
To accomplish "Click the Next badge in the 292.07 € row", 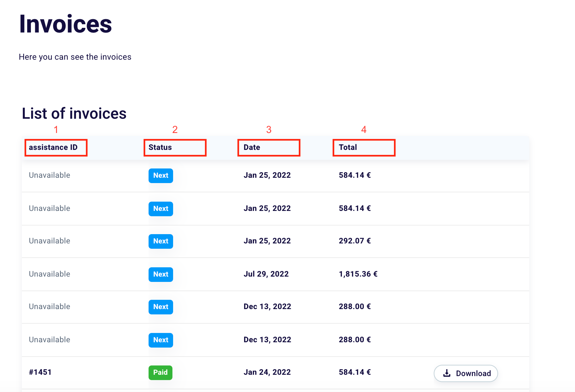I will pos(160,241).
